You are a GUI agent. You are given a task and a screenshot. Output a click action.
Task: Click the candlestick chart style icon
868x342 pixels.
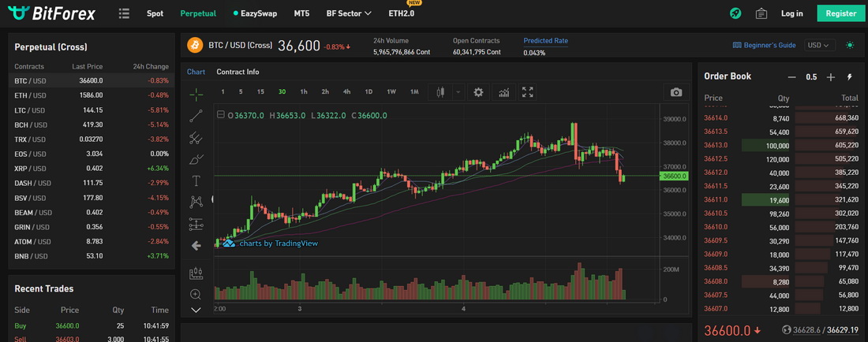tap(440, 92)
